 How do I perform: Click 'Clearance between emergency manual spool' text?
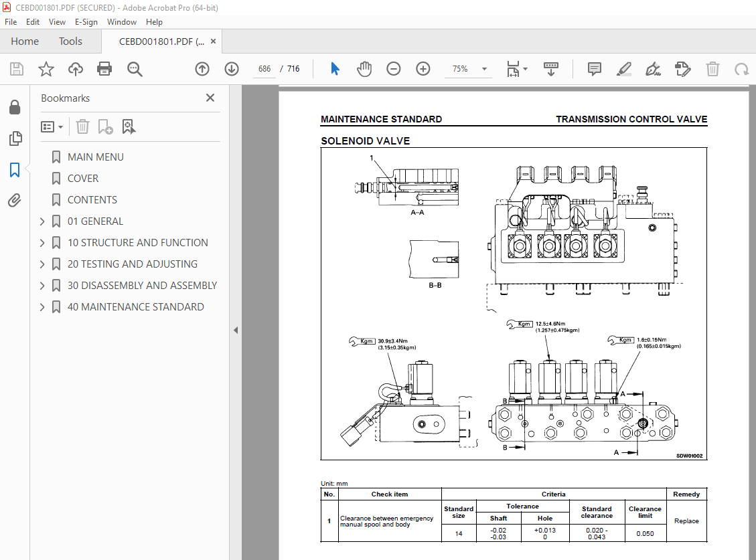pos(386,521)
